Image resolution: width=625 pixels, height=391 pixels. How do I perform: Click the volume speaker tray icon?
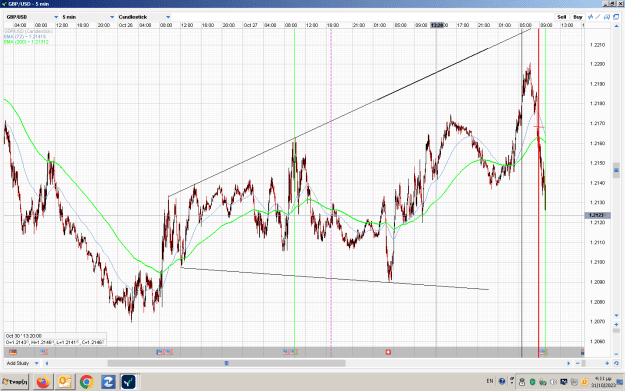(553, 382)
